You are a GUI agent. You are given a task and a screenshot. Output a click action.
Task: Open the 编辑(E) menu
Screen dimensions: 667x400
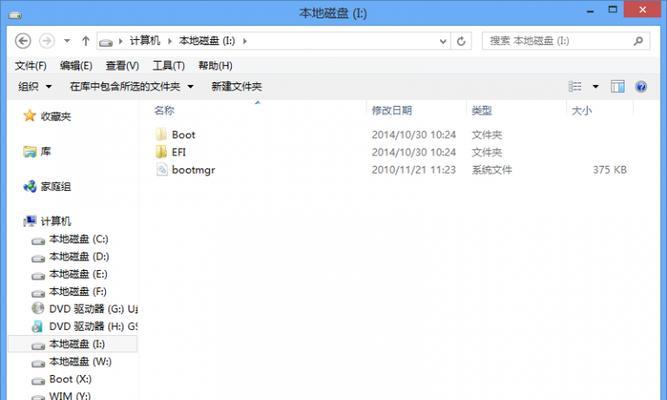[x=76, y=66]
